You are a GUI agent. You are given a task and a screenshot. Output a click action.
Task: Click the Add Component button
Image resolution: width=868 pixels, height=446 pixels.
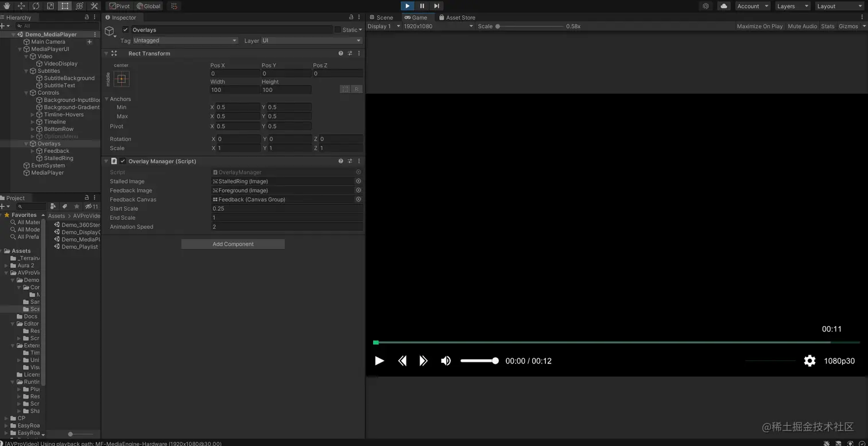pos(233,244)
